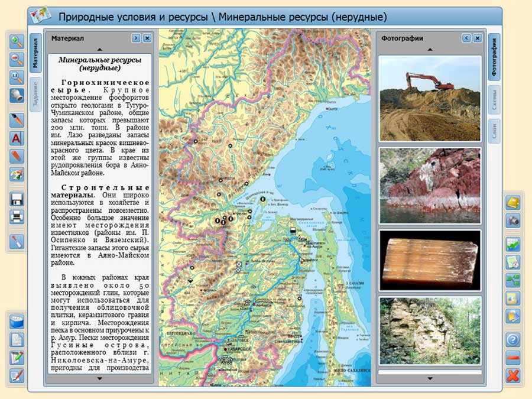The width and height of the screenshot is (532, 399).
Task: Minimize the app with the red dash icon
Action: pos(513,358)
